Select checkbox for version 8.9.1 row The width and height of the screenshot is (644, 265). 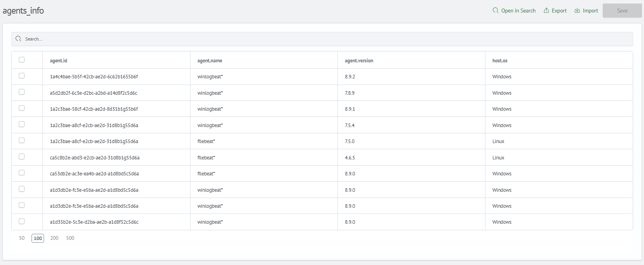(x=22, y=108)
